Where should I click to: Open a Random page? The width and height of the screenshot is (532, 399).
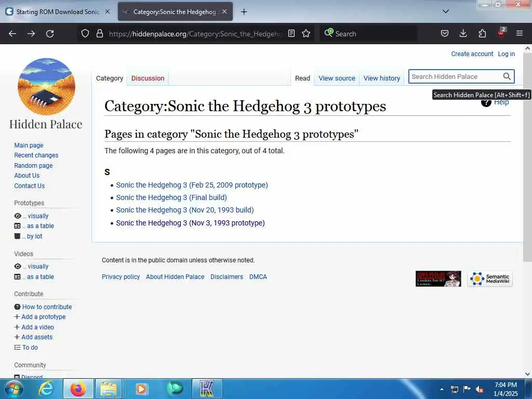click(33, 166)
